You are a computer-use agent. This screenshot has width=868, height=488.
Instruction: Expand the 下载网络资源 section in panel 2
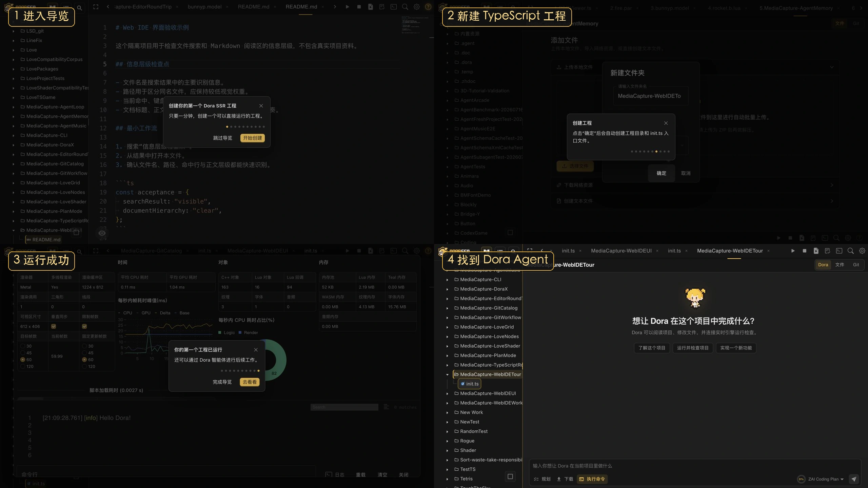point(695,185)
